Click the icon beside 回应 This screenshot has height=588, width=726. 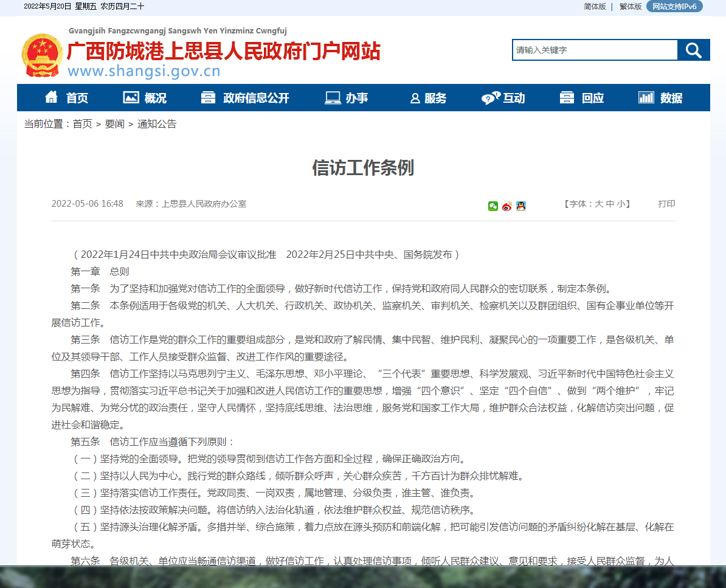(x=567, y=97)
